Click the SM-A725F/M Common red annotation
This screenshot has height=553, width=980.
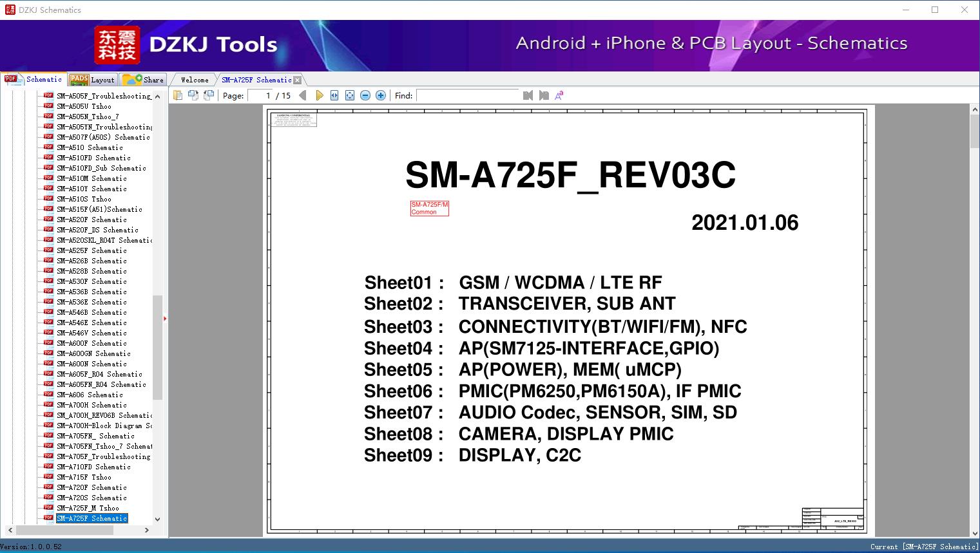point(430,208)
